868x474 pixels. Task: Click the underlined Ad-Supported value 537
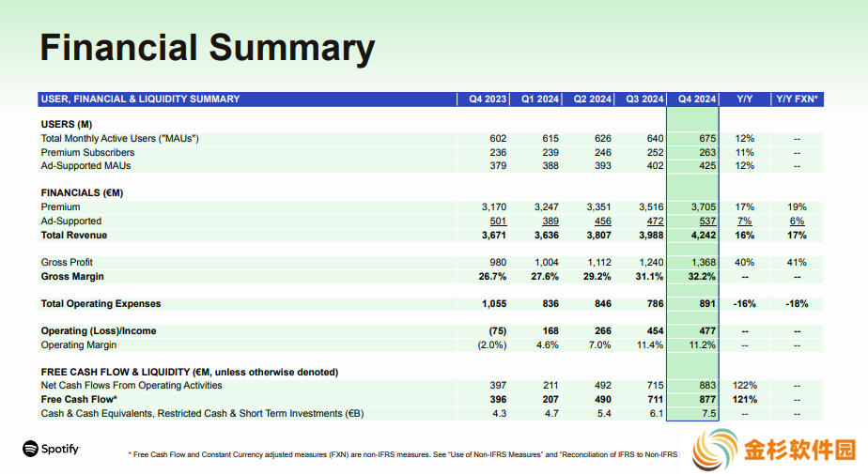click(707, 222)
